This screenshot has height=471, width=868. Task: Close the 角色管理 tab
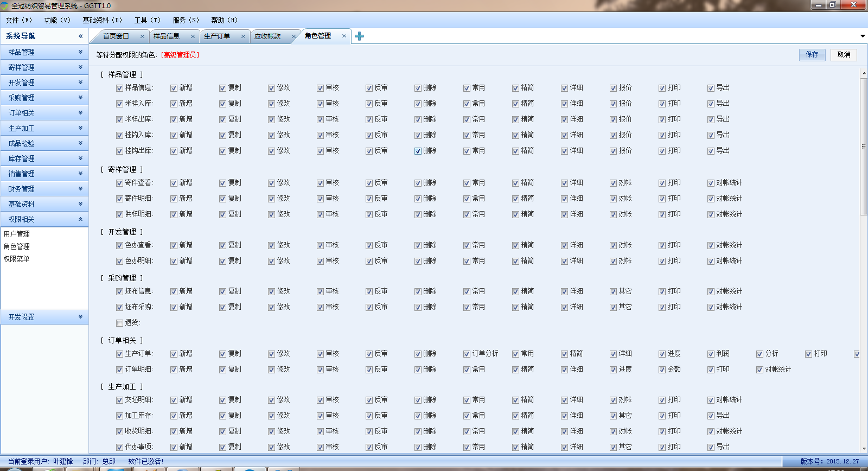pos(344,36)
